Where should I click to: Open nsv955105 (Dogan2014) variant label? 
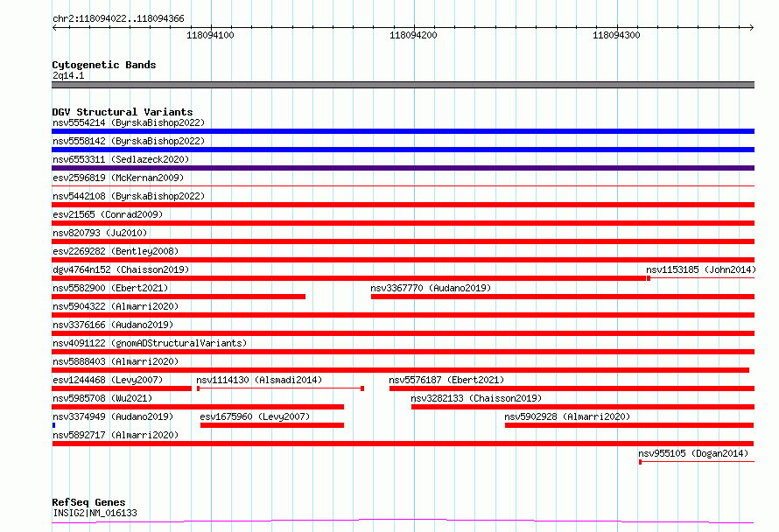[693, 453]
